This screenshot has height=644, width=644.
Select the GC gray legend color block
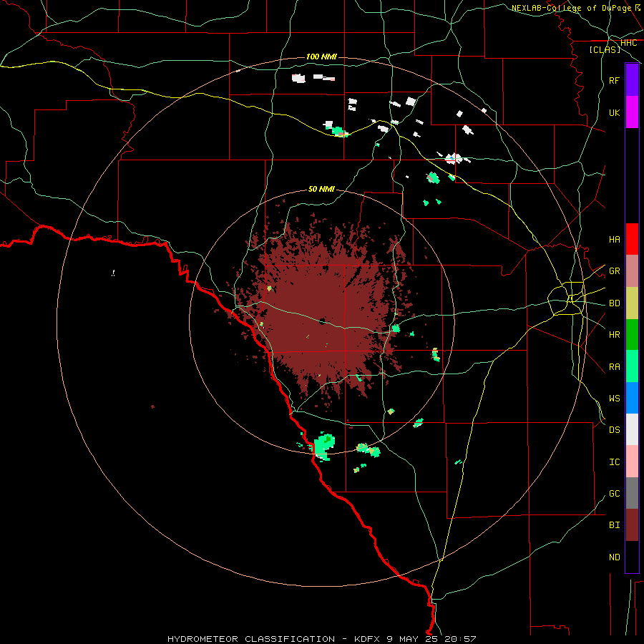tap(632, 493)
